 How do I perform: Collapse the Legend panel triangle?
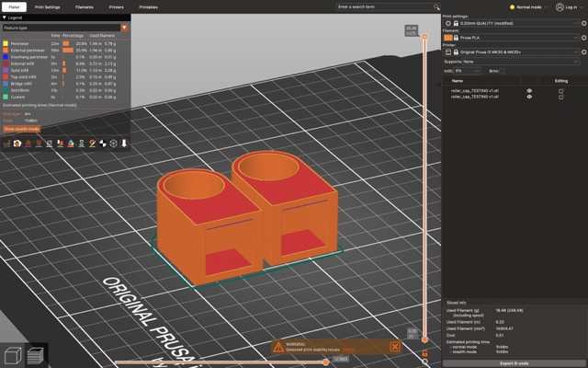4,17
